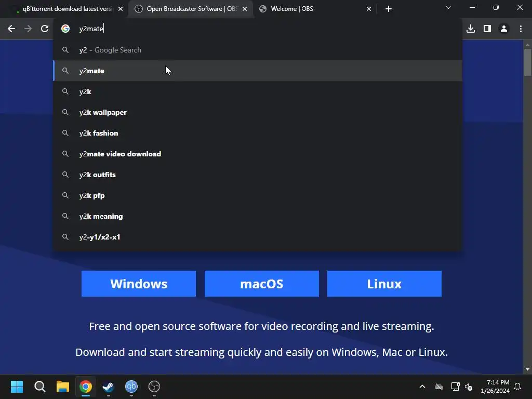This screenshot has width=532, height=399.
Task: Select the 'y2 - Google Search' suggestion
Action: 258,50
